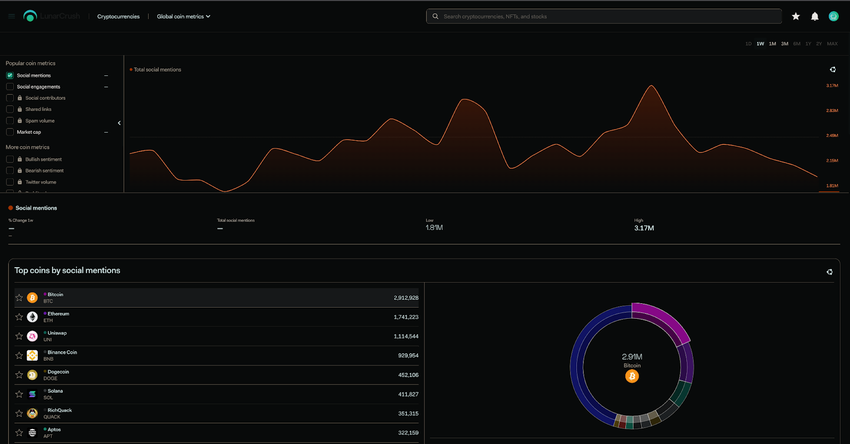Switch the chart range to 1M

[773, 44]
